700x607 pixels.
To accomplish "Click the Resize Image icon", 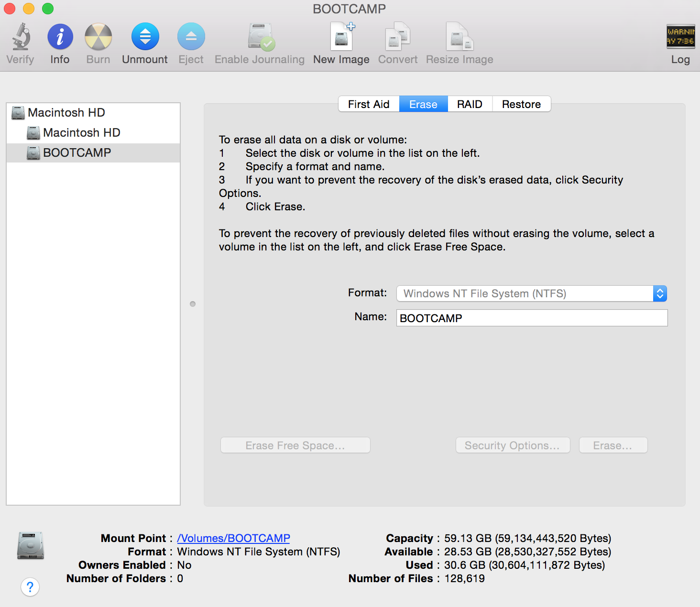I will pos(459,36).
